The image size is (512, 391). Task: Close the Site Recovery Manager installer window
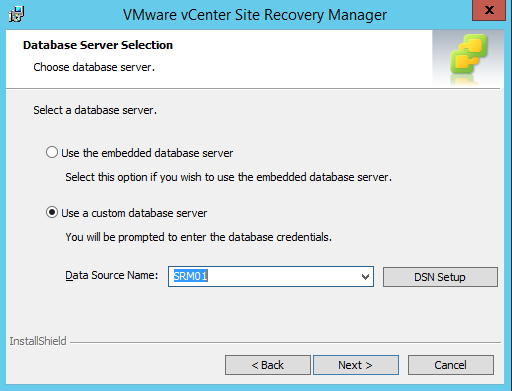tap(489, 10)
